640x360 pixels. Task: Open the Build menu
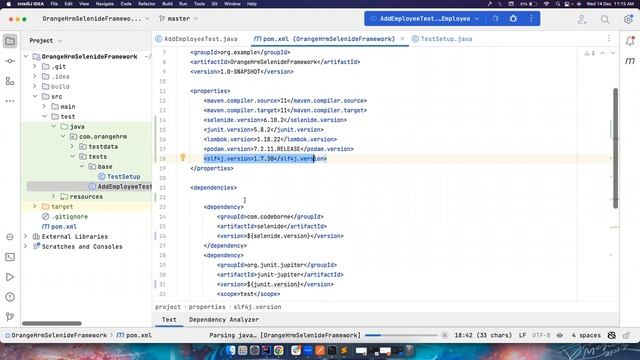click(x=167, y=4)
